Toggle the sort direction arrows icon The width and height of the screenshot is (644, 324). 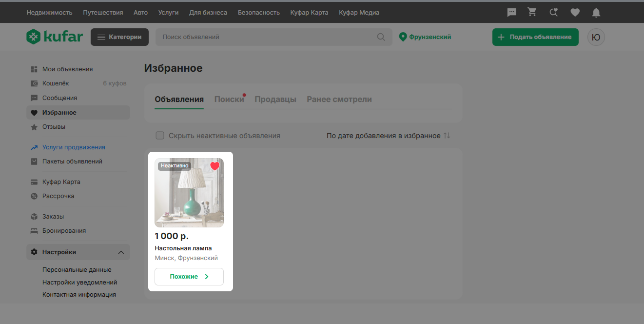447,136
